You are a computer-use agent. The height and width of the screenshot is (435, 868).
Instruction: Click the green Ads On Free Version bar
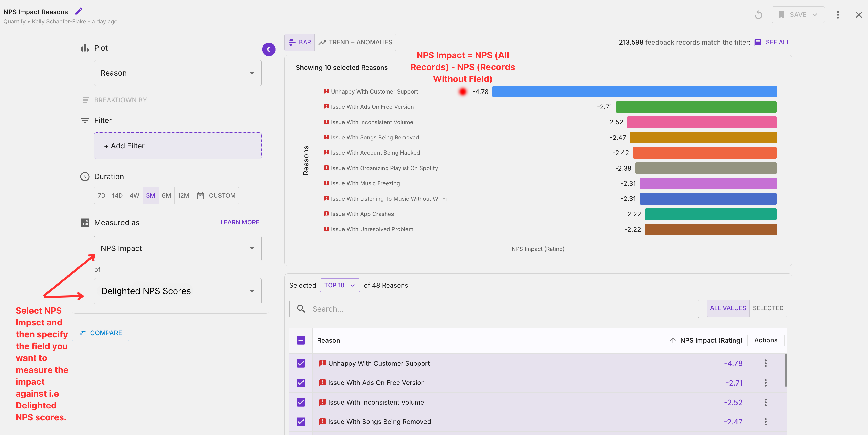(x=696, y=107)
